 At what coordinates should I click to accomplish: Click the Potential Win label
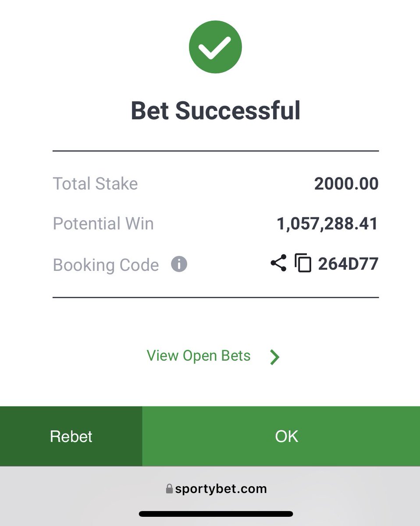point(103,224)
